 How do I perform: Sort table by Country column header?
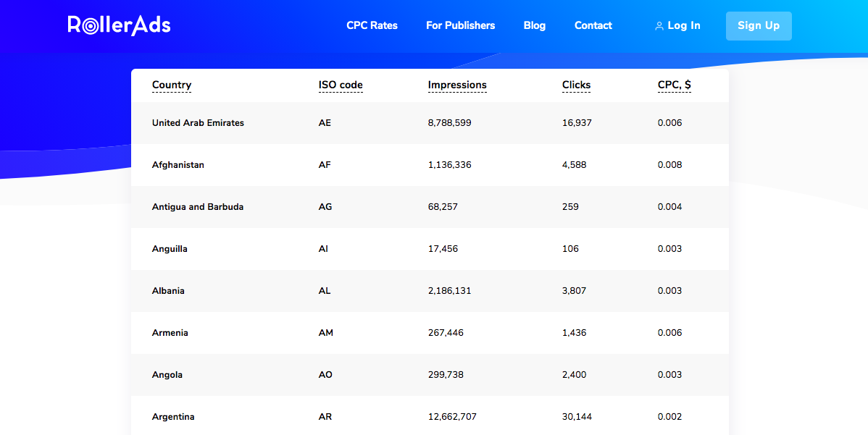[x=172, y=85]
